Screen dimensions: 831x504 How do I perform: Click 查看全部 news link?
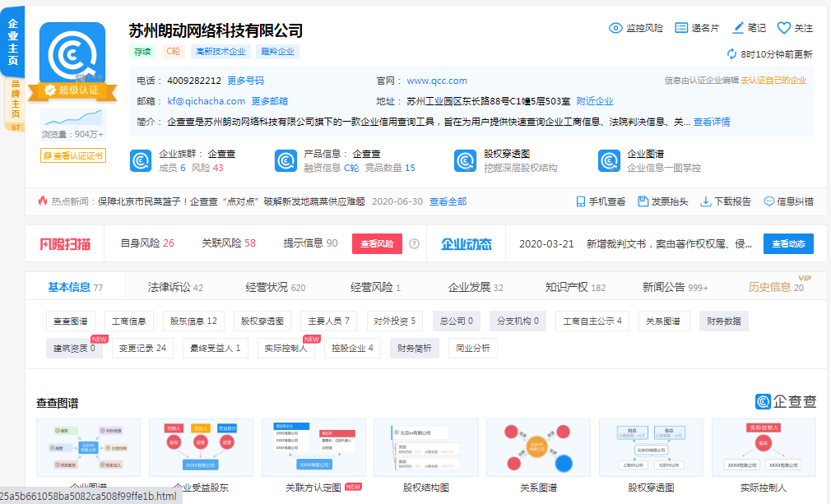pos(448,201)
